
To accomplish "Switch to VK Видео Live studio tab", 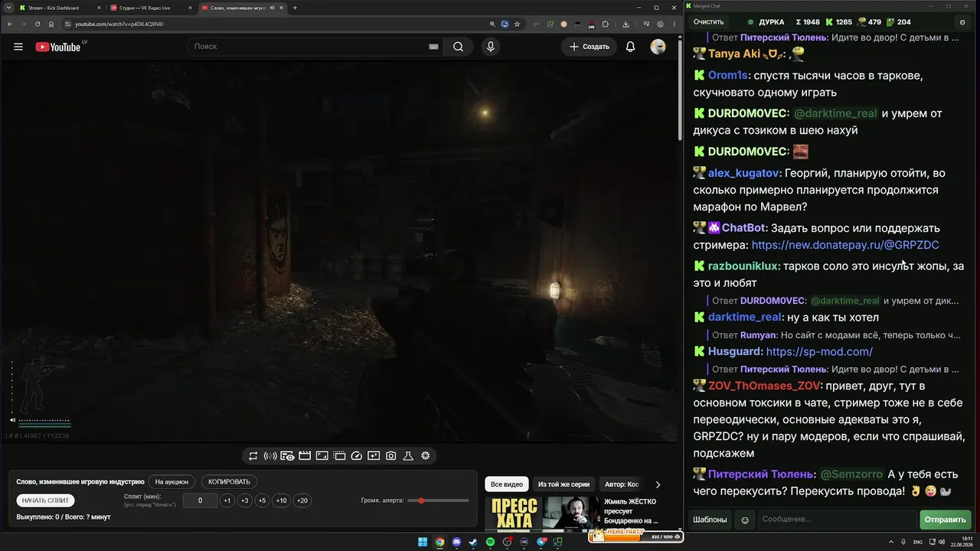I will pyautogui.click(x=150, y=8).
